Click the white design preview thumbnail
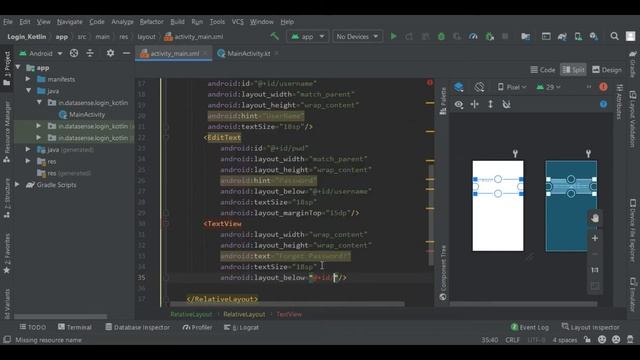Screen dimensions: 640x360 [498, 206]
